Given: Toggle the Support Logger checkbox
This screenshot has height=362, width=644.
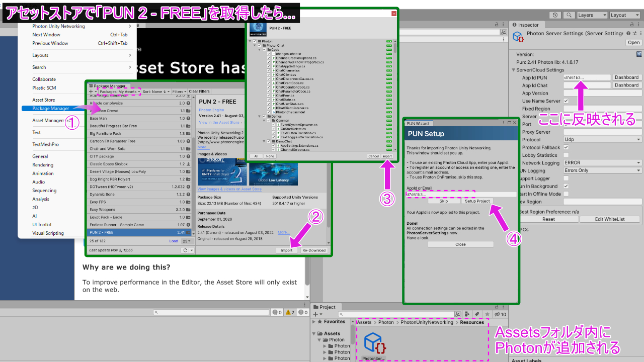Looking at the screenshot, I should click(x=566, y=178).
